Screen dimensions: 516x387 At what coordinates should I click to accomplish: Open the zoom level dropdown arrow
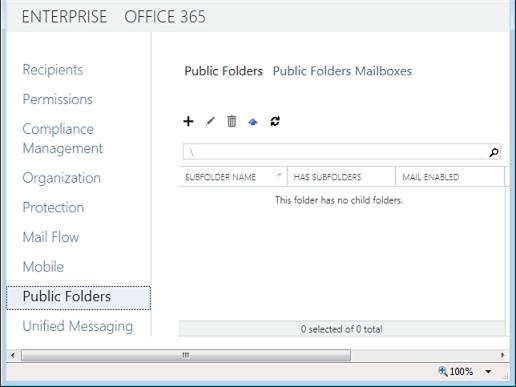coord(488,371)
